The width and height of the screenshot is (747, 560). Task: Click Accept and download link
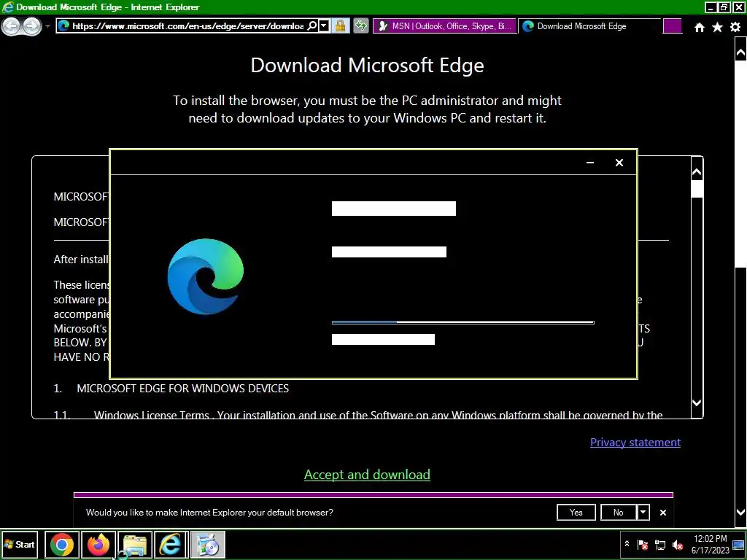[367, 475]
